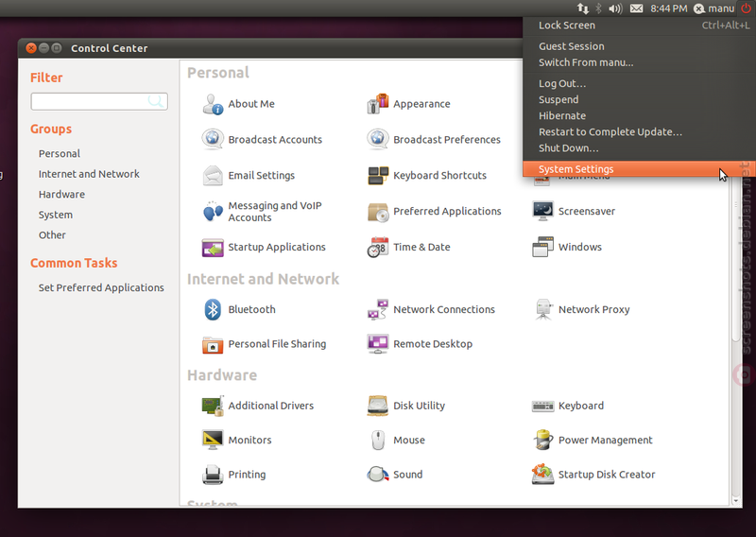Open Broadcast Preferences icon
Screen dimensions: 756x537
pos(377,140)
